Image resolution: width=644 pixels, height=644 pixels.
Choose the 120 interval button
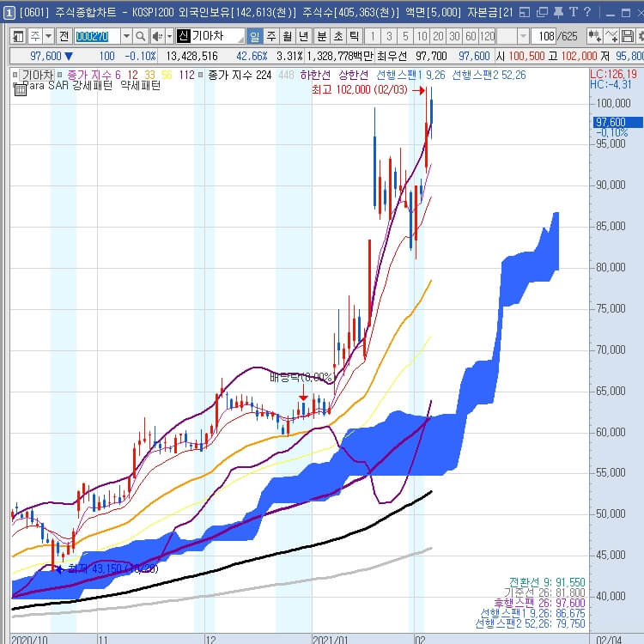(488, 37)
